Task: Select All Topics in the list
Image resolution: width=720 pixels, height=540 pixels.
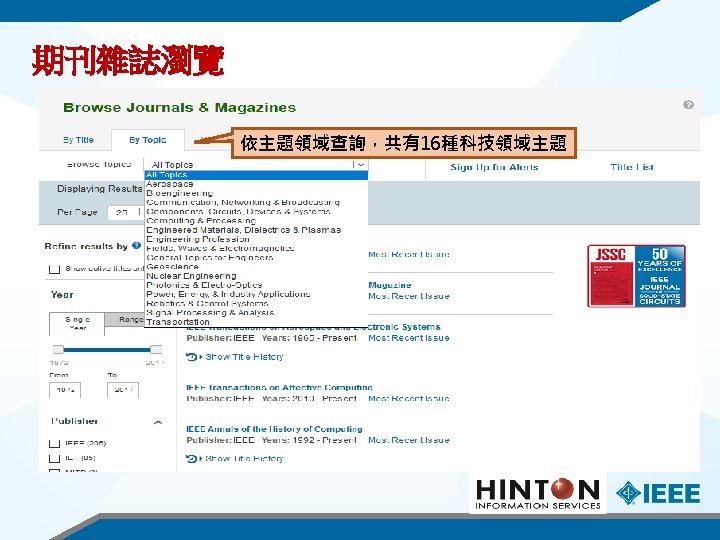Action: (x=256, y=175)
